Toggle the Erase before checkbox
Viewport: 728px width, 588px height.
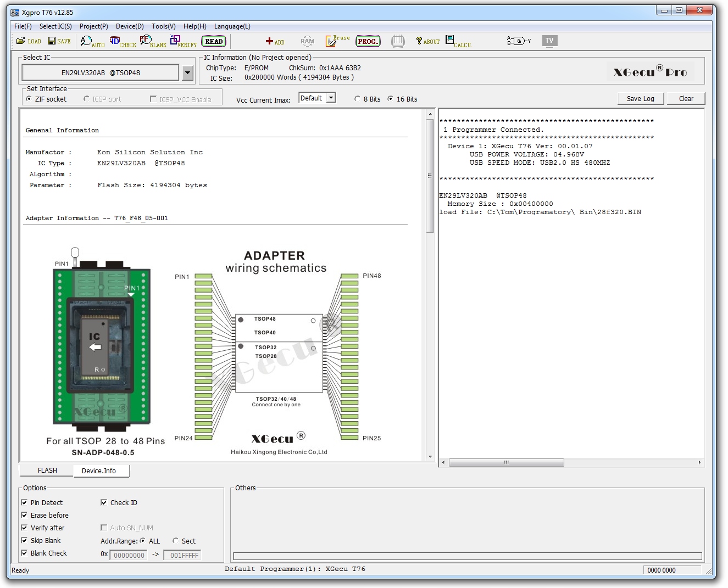click(24, 515)
